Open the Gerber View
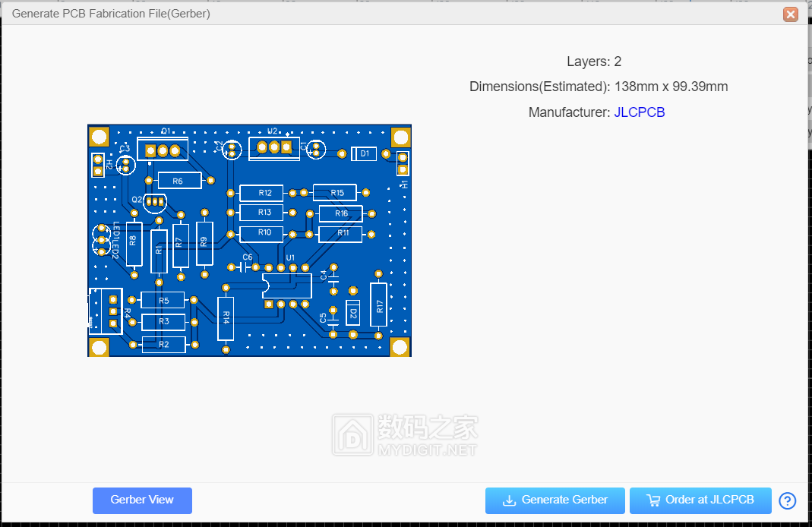 pos(142,500)
